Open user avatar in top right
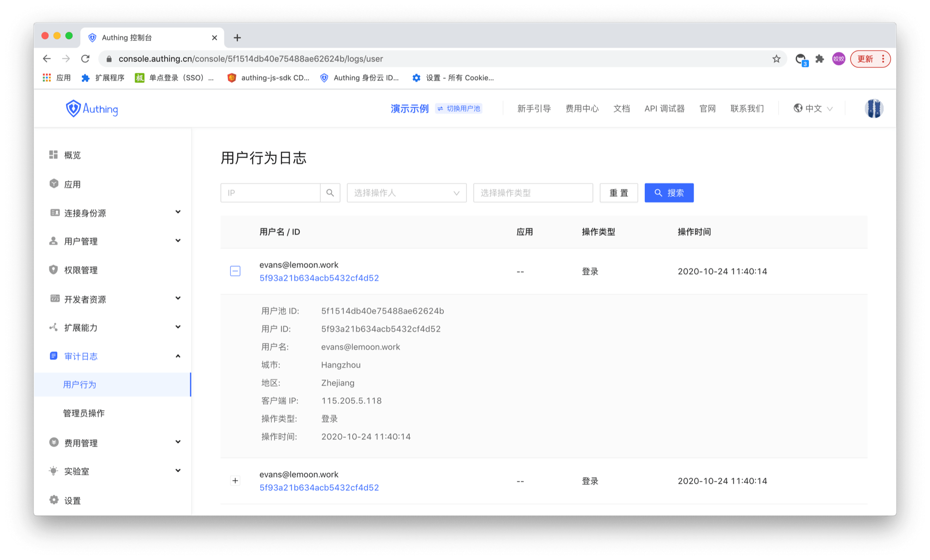930x560 pixels. (x=874, y=109)
